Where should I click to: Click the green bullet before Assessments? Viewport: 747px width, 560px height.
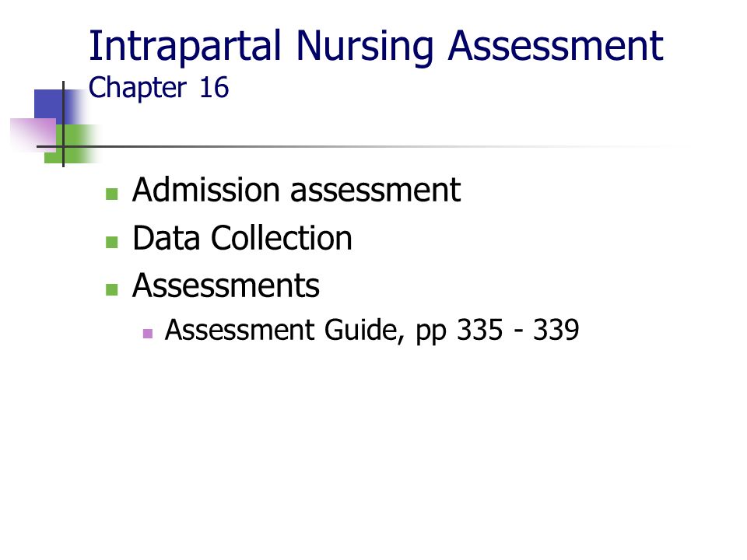pos(111,289)
